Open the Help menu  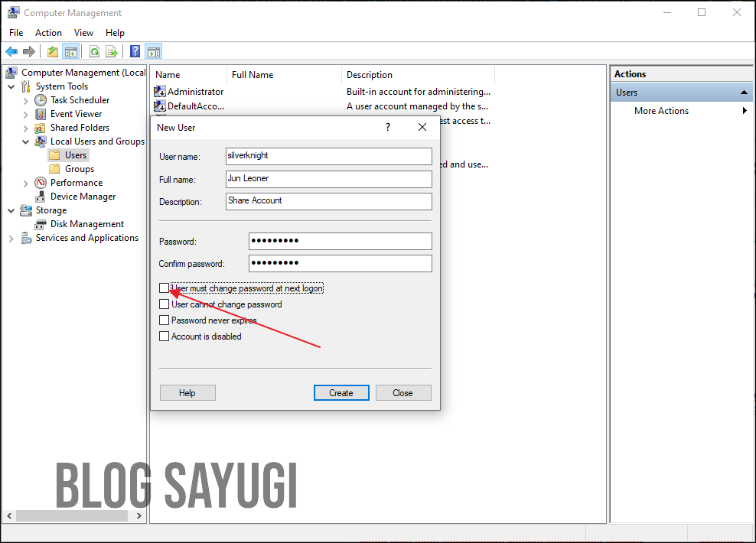[115, 33]
